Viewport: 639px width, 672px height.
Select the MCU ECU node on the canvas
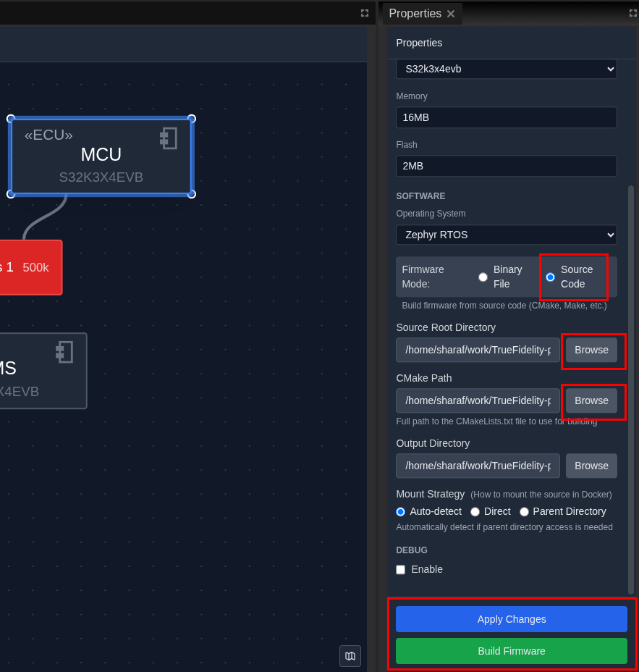click(101, 156)
